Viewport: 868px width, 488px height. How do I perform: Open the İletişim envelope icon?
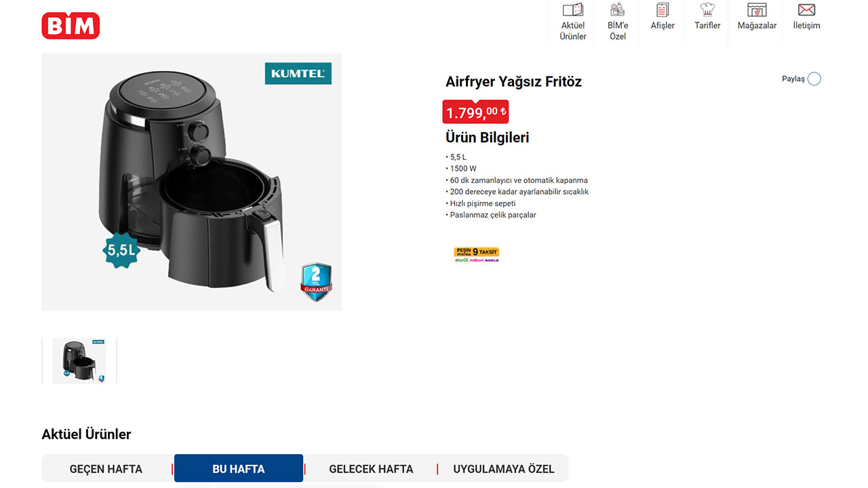(806, 10)
